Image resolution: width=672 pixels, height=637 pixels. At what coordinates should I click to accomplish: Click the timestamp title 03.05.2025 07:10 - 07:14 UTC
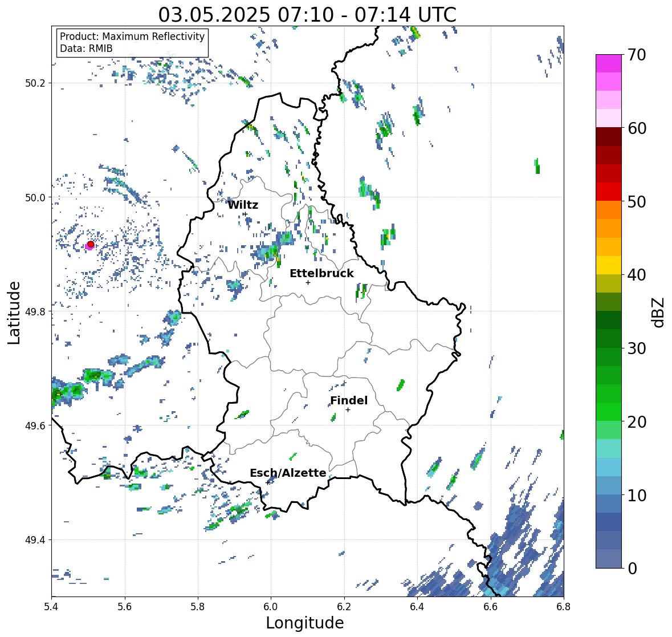(x=307, y=15)
